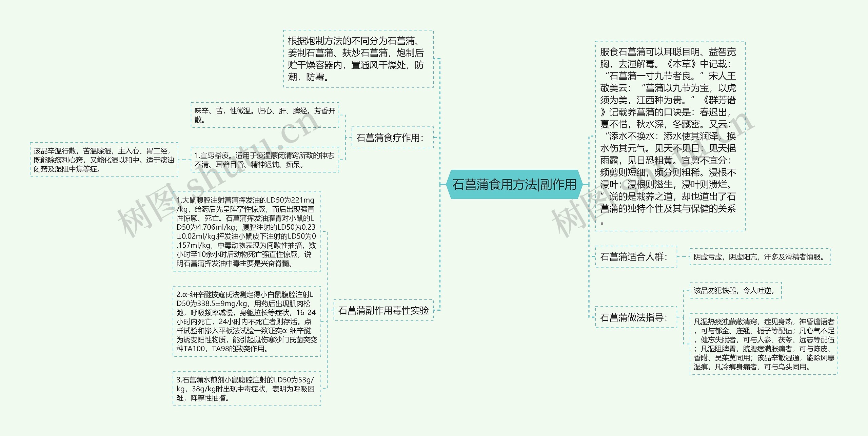The width and height of the screenshot is (868, 436).
Task: Click the 1.宣窍豁痰 description node
Action: [x=265, y=160]
